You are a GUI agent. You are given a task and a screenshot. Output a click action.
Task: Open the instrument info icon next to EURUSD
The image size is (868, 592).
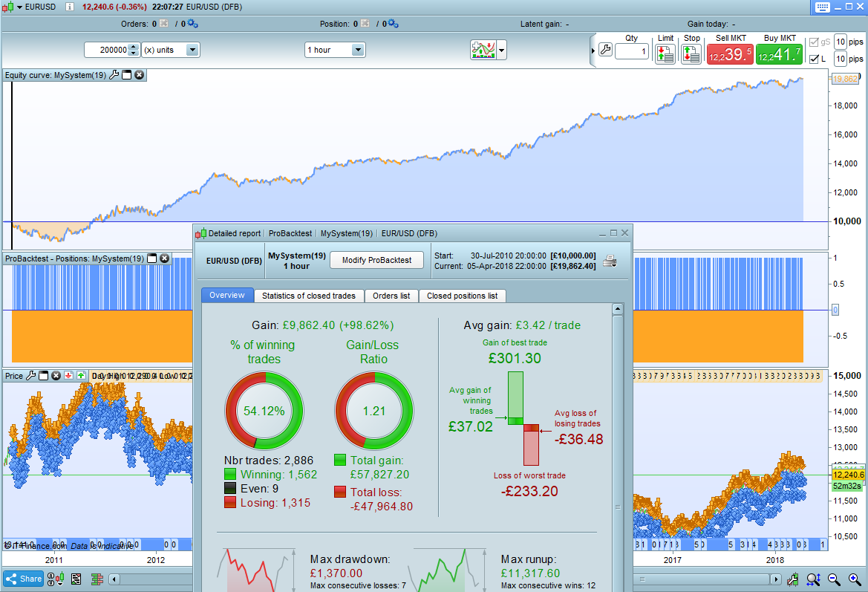point(69,7)
